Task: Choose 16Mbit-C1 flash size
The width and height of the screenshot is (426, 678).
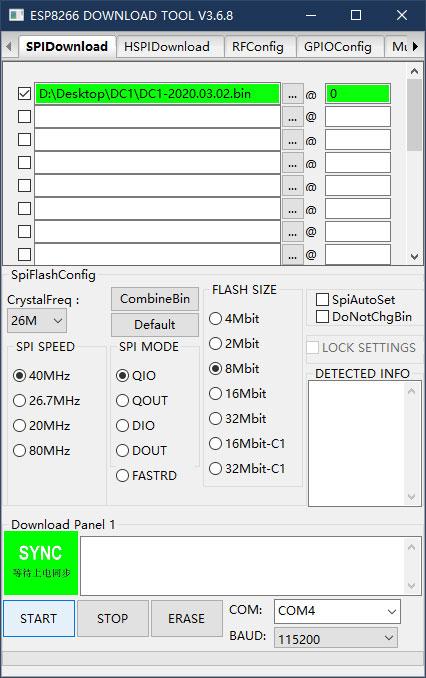Action: pos(215,444)
